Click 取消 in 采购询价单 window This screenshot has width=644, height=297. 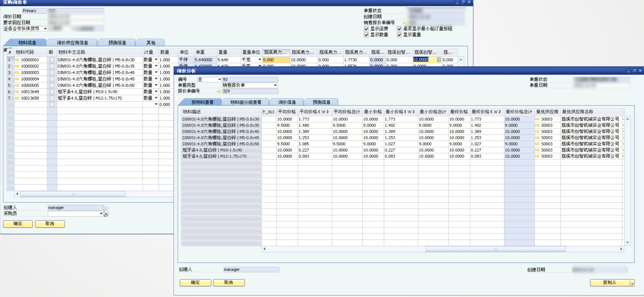(50, 224)
